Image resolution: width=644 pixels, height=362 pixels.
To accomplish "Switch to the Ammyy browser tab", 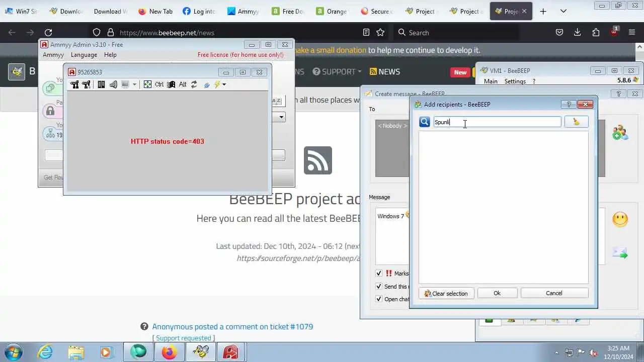I will coord(243,11).
